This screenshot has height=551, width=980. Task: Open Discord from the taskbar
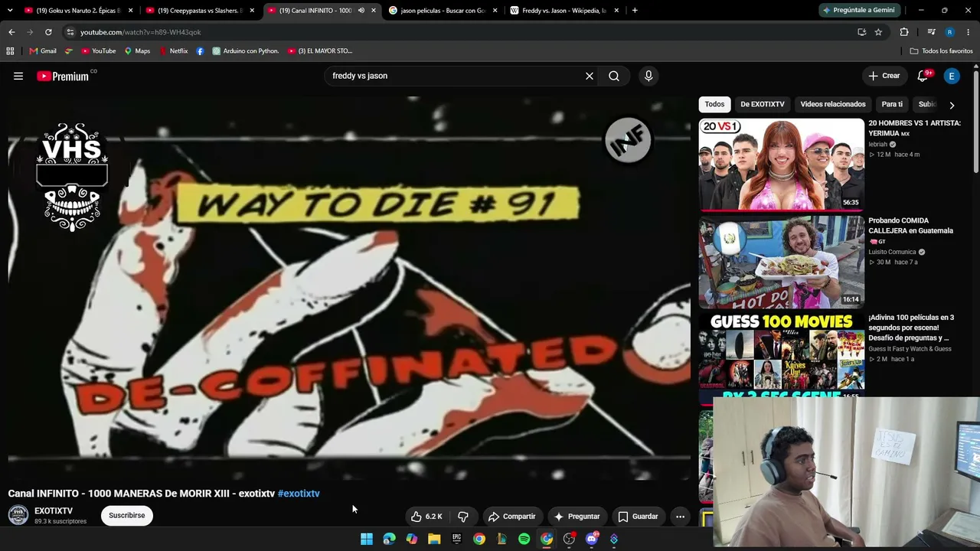pos(591,539)
